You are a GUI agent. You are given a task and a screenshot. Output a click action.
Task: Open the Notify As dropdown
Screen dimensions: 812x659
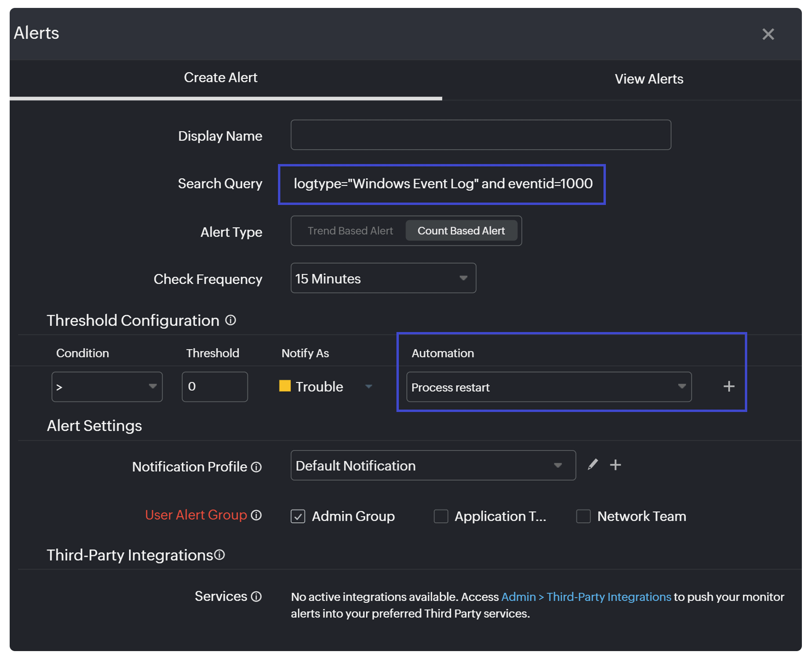click(369, 386)
